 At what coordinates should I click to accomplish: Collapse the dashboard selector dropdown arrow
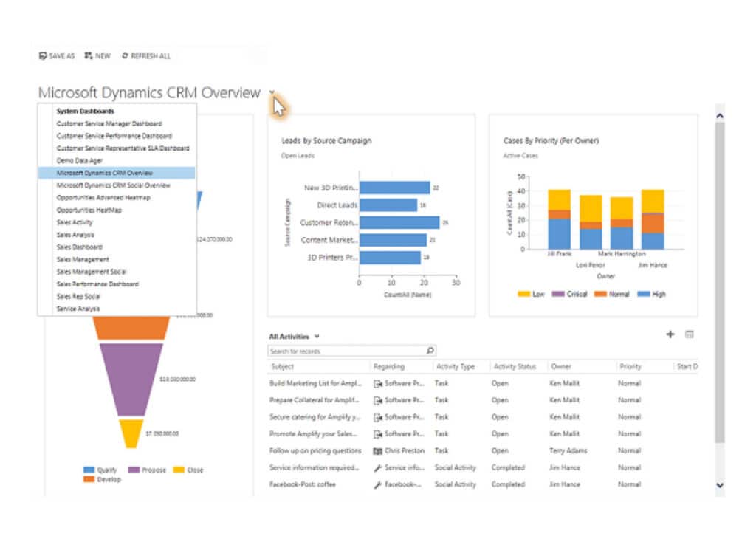[272, 92]
